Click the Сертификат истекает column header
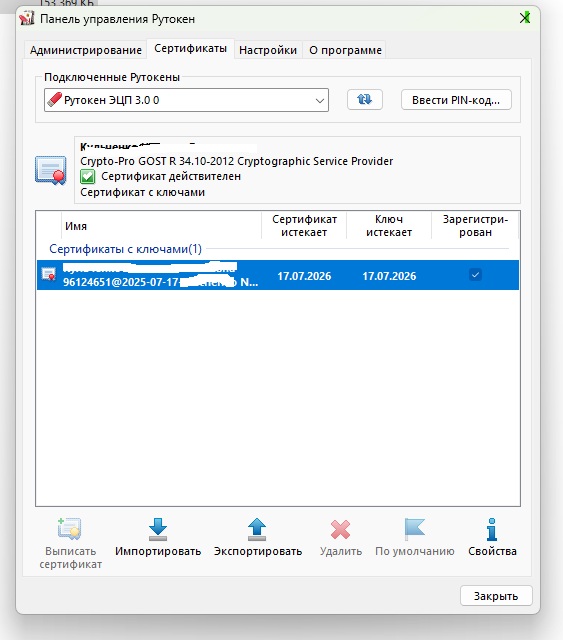The height and width of the screenshot is (640, 563). [304, 226]
